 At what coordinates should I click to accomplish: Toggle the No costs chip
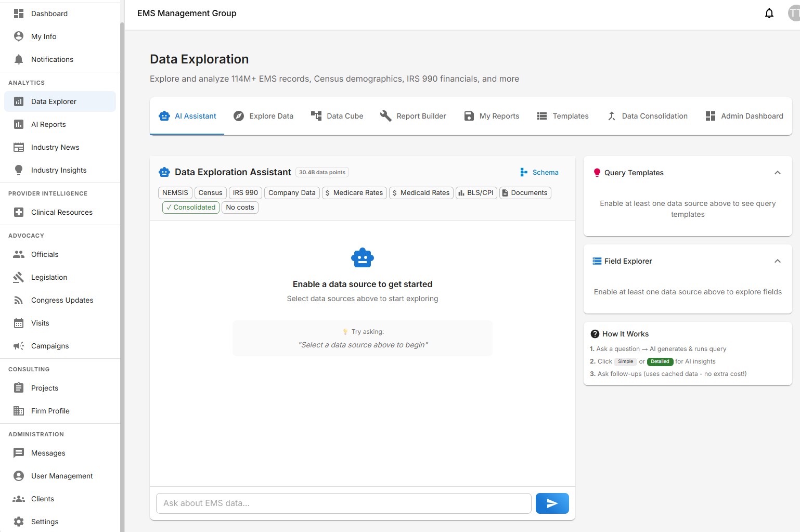pyautogui.click(x=240, y=207)
